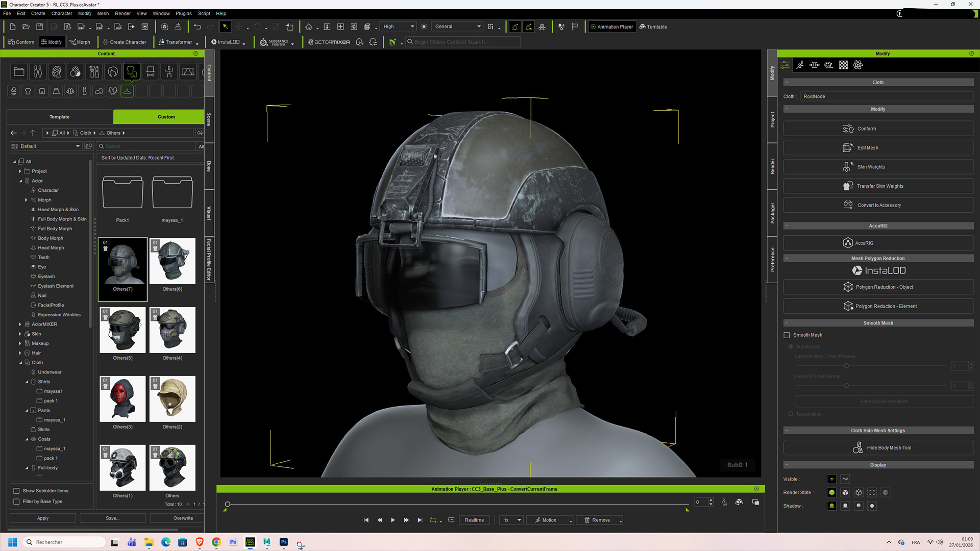Screen dimensions: 980x551
Task: Click Transfer Skin Weights button
Action: pyautogui.click(x=878, y=186)
